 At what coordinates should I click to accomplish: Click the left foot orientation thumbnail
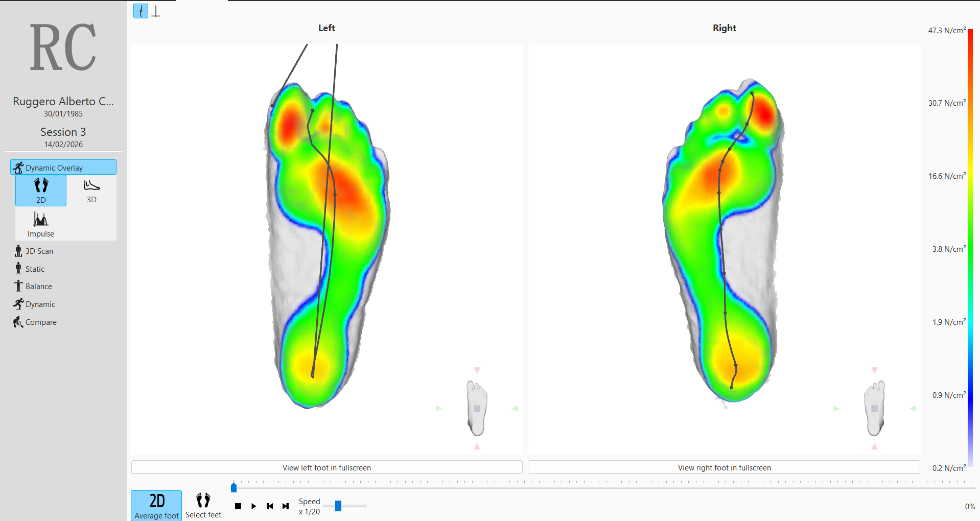[x=477, y=408]
